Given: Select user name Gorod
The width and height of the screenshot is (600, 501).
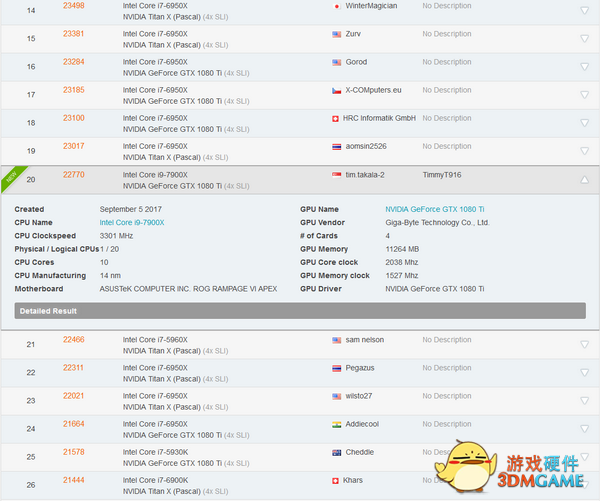Looking at the screenshot, I should coord(356,62).
